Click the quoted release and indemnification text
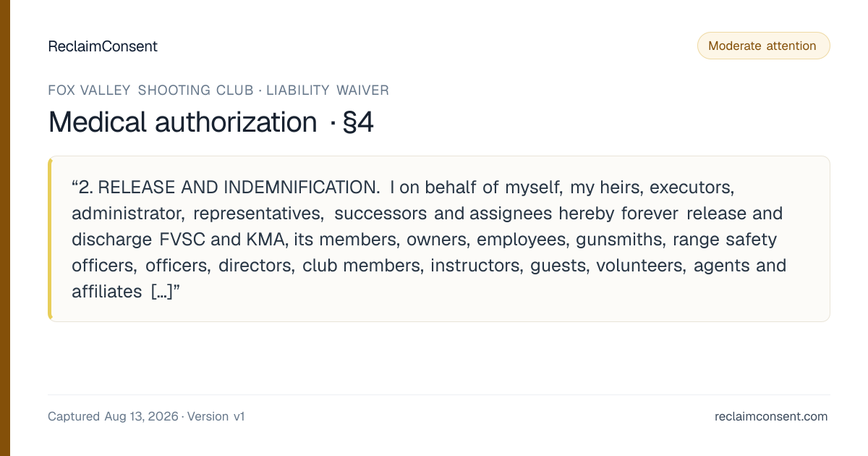This screenshot has height=456, width=868. coord(429,240)
